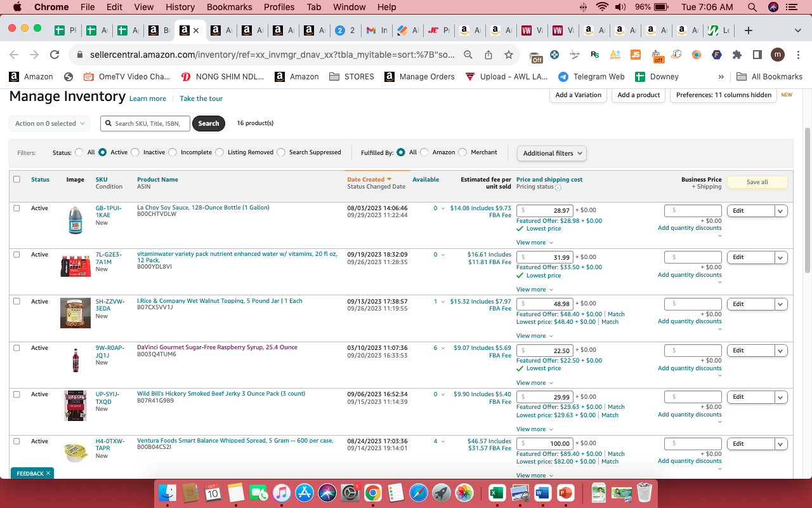This screenshot has width=812, height=508.
Task: Go back to the previous page in Chrome
Action: click(x=14, y=55)
